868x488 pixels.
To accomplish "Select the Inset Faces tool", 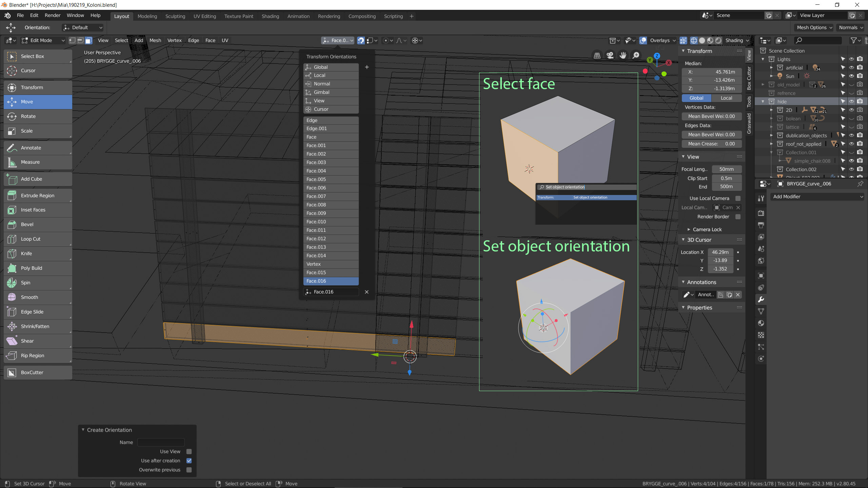I will pyautogui.click(x=38, y=210).
